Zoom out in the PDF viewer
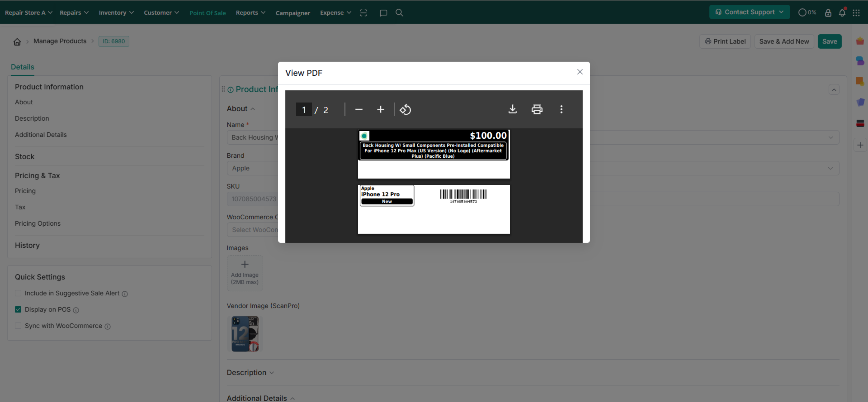 point(359,110)
